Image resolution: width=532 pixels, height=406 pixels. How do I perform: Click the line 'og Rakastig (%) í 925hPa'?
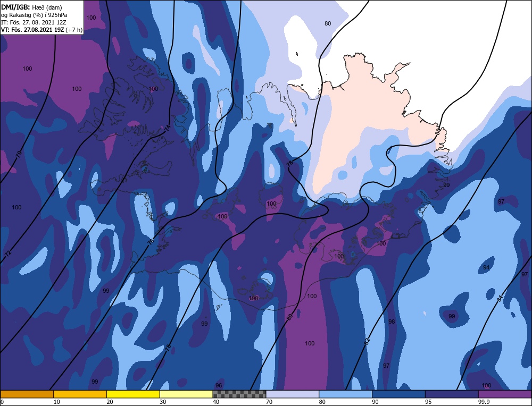34,15
